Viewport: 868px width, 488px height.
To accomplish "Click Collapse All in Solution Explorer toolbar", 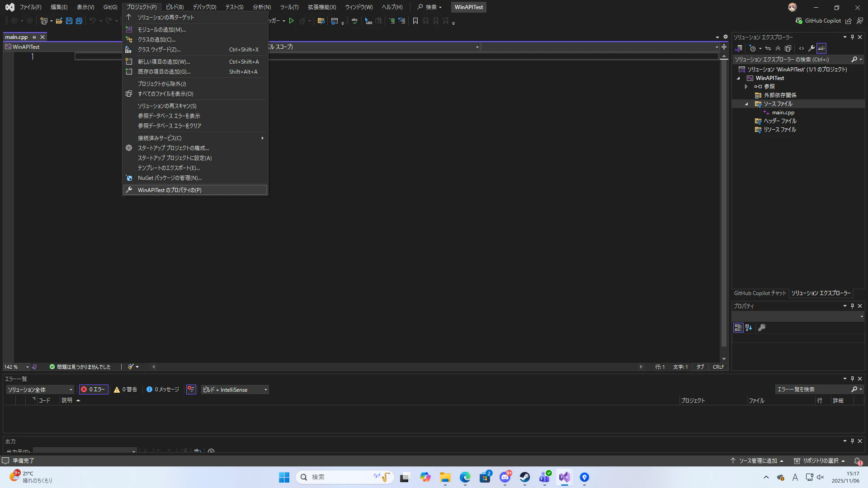I will pyautogui.click(x=778, y=48).
